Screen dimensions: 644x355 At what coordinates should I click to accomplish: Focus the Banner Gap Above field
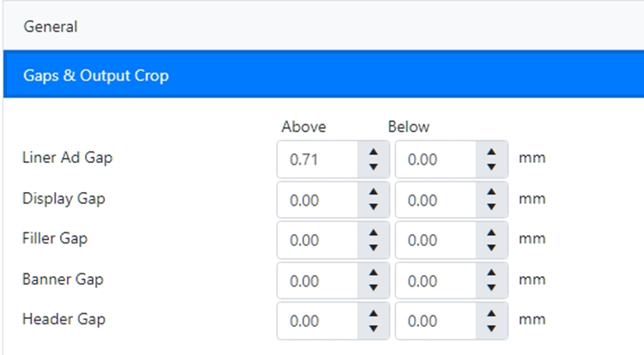(x=317, y=280)
